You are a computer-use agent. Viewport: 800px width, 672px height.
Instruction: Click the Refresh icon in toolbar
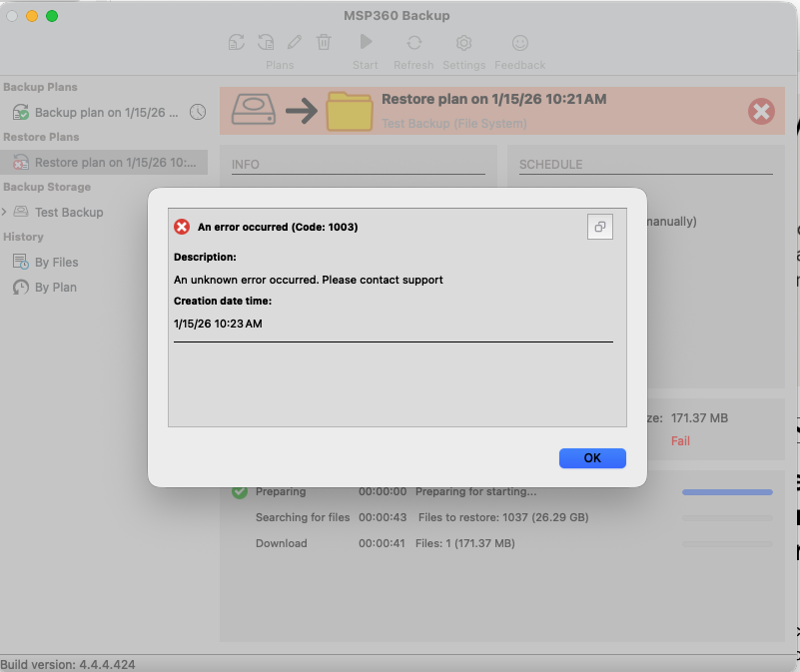[412, 42]
